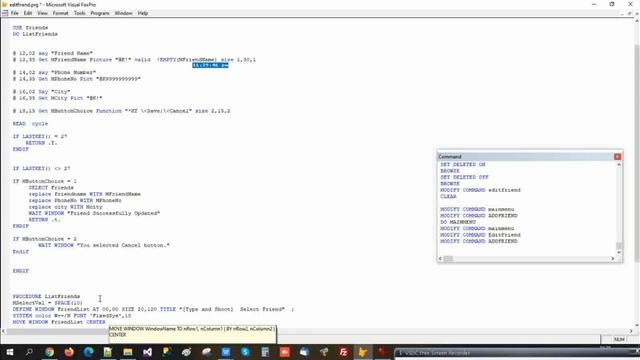Click Command window scroll up arrow

pos(619,164)
